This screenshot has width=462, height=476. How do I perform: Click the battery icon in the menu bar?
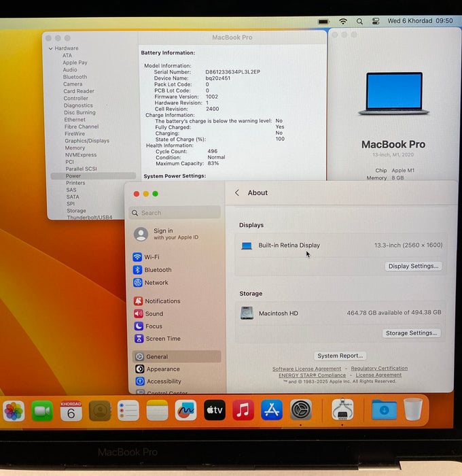click(x=323, y=22)
